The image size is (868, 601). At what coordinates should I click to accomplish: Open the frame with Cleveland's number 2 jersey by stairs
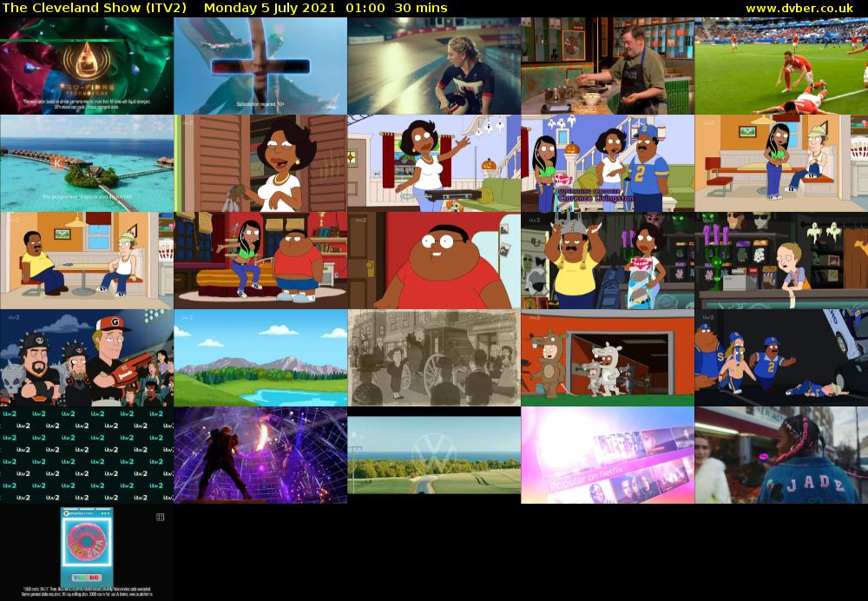coord(608,163)
